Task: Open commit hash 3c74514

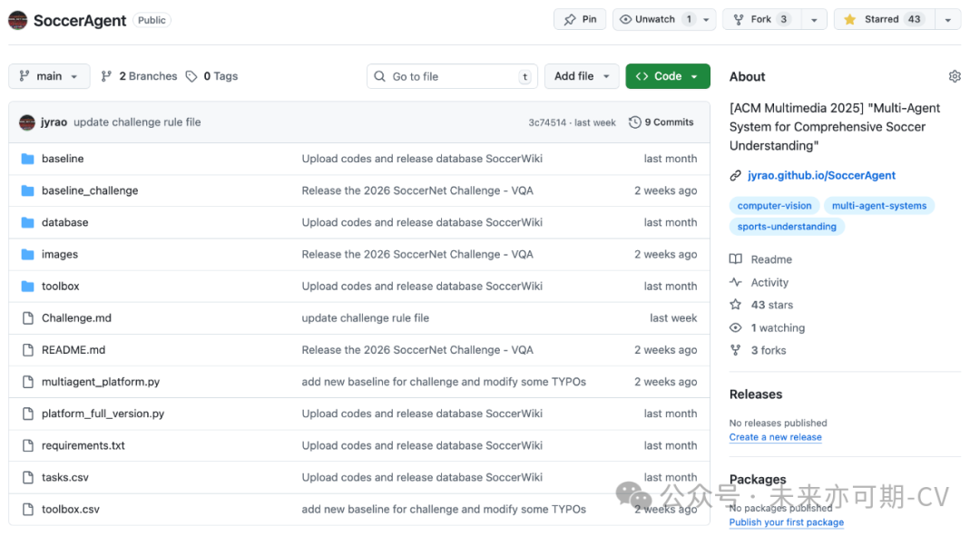Action: coord(547,122)
